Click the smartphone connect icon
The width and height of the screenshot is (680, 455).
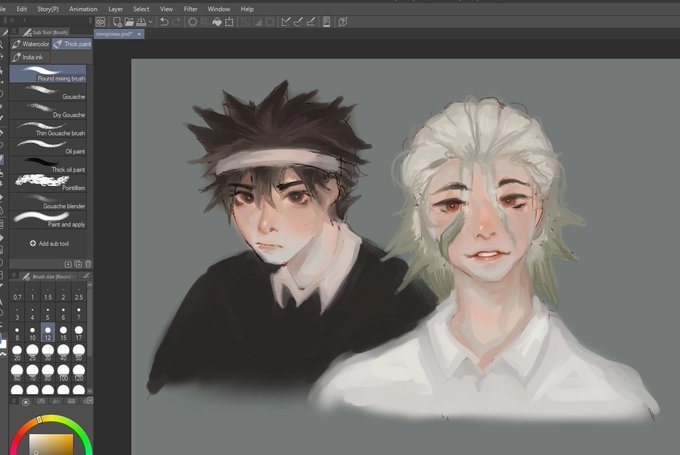(x=327, y=22)
